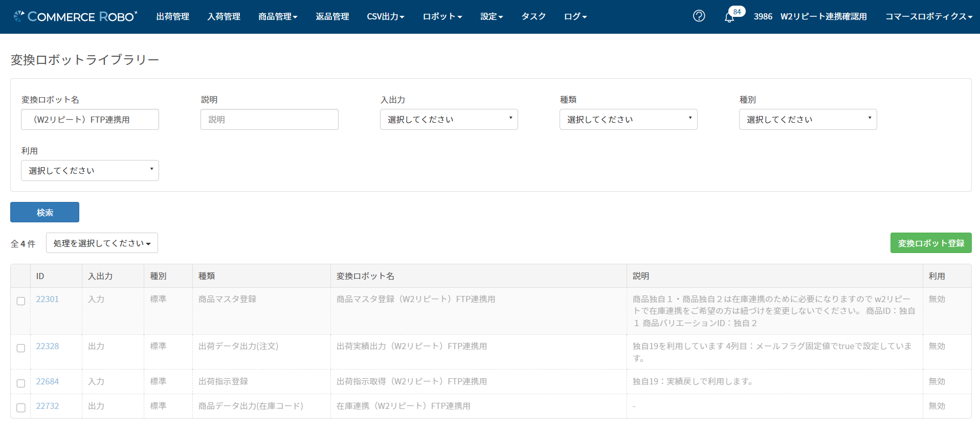
Task: Click 出荷実績出力（W2リピート）FTP連携用 robot name
Action: pos(412,346)
